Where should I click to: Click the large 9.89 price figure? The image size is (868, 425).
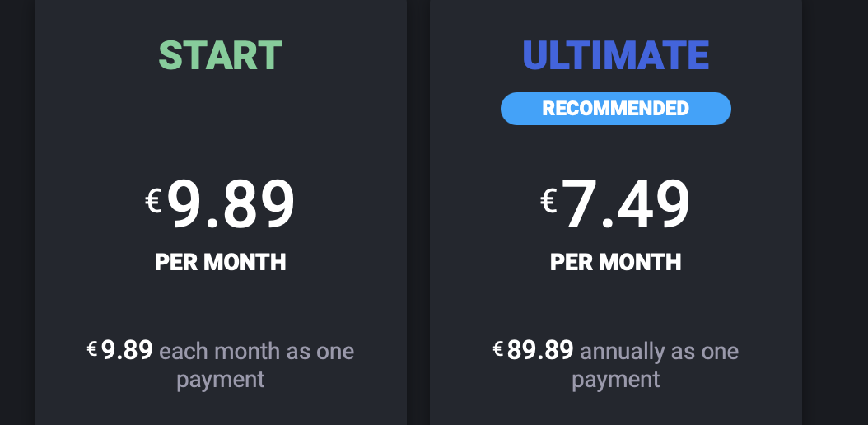(x=231, y=204)
